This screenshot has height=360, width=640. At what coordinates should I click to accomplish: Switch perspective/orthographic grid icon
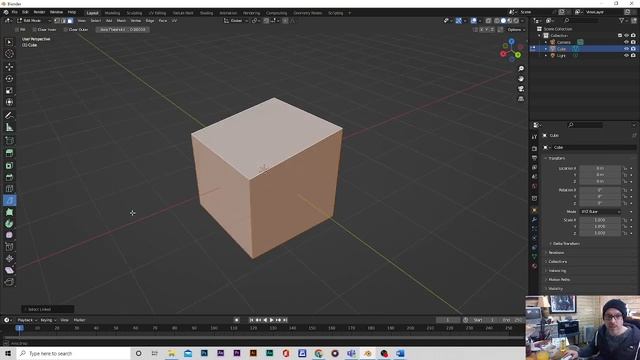pos(521,99)
